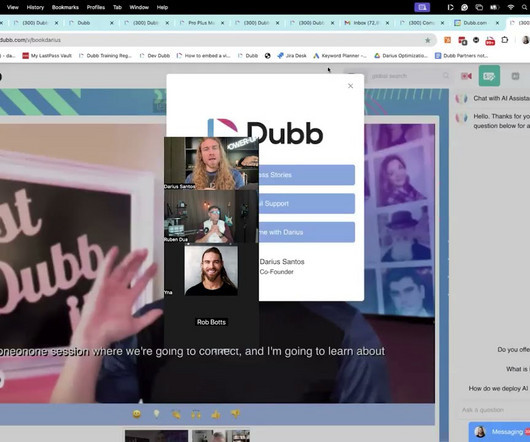This screenshot has height=442, width=530.
Task: Click the time with Darius button
Action: 307,232
